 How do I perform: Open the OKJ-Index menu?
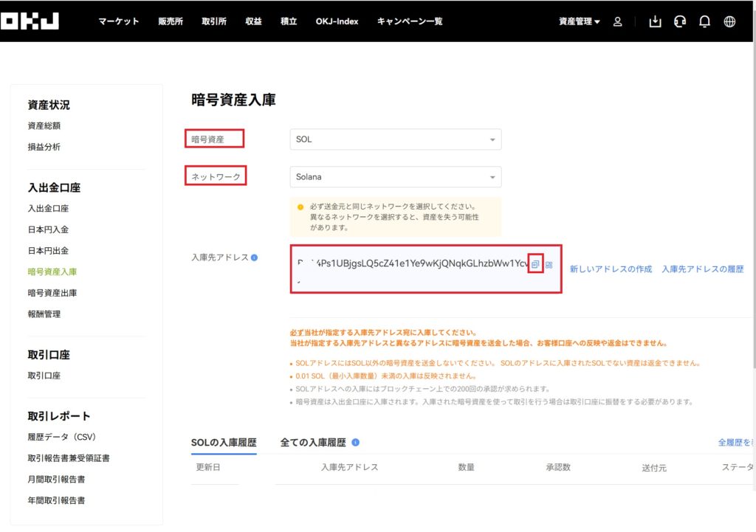point(337,21)
